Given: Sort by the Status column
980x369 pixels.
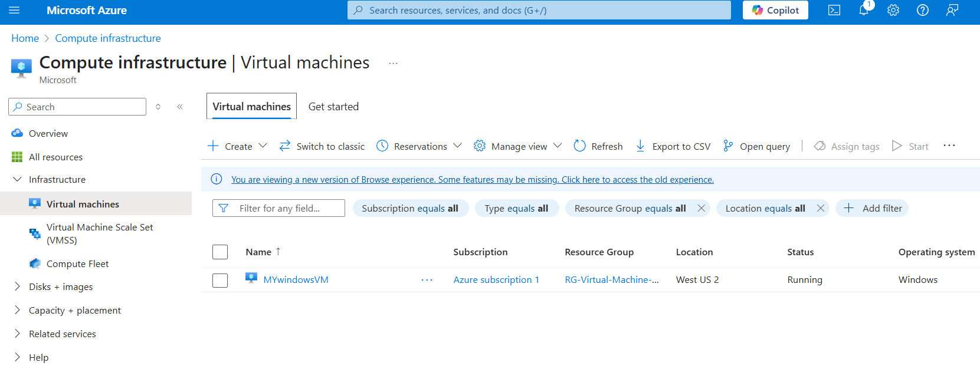Looking at the screenshot, I should point(800,252).
